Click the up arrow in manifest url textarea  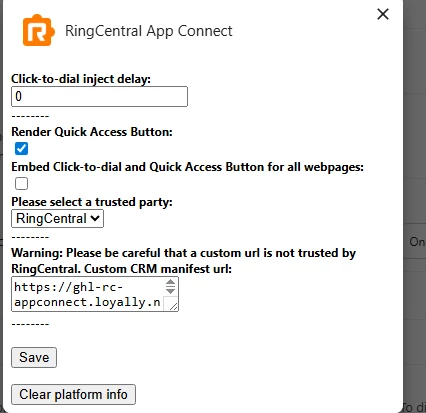(170, 283)
